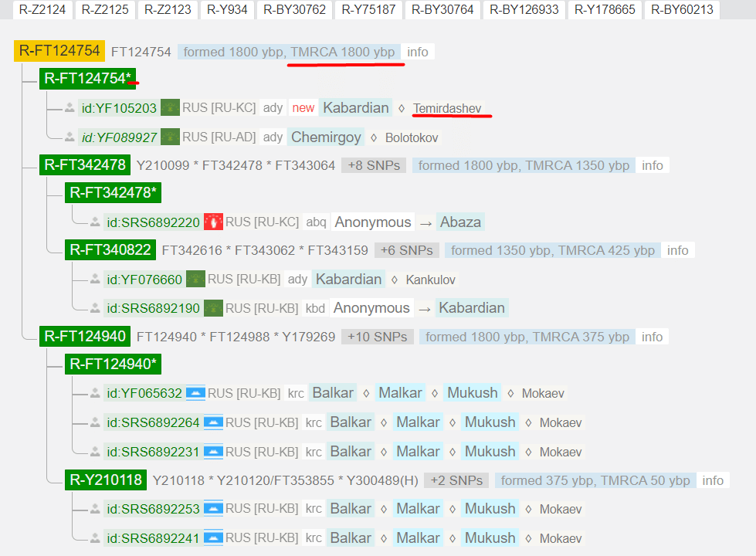Open info link for R-FT124754

418,52
